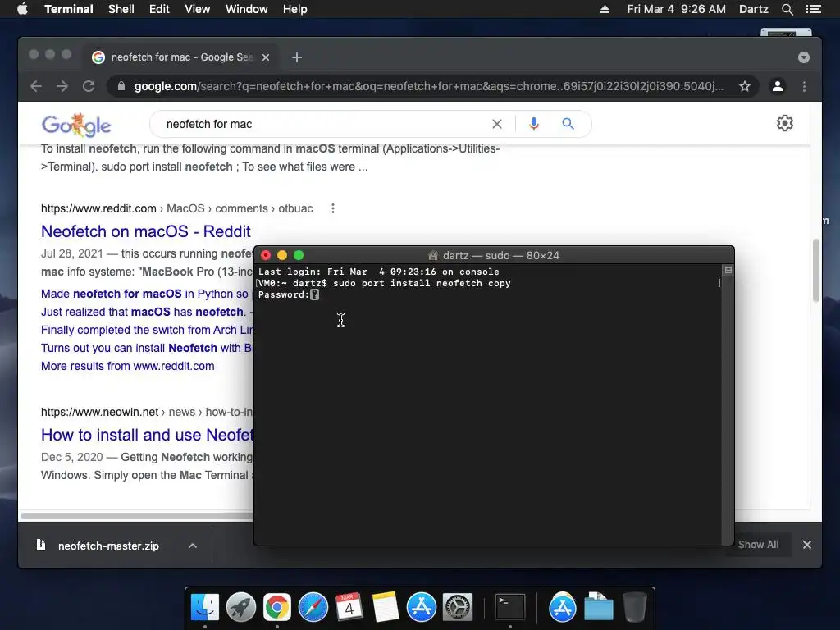Open the Shell menu
Viewport: 840px width, 630px height.
[x=121, y=9]
